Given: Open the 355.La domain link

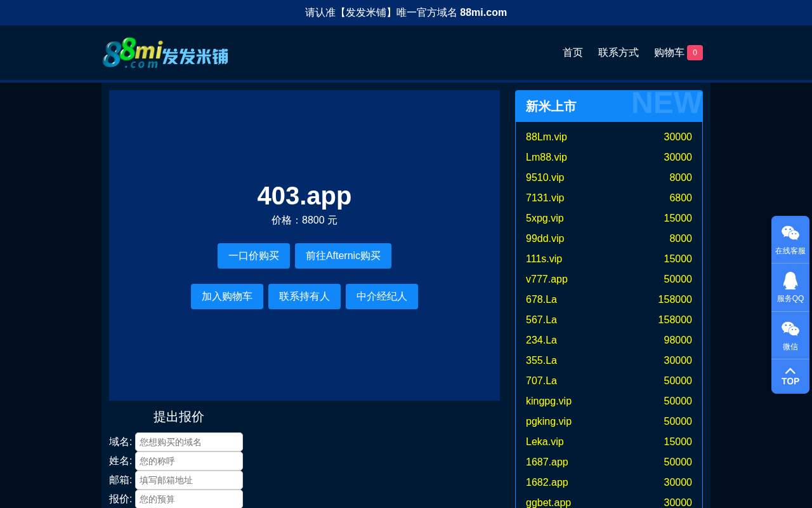Looking at the screenshot, I should (541, 361).
